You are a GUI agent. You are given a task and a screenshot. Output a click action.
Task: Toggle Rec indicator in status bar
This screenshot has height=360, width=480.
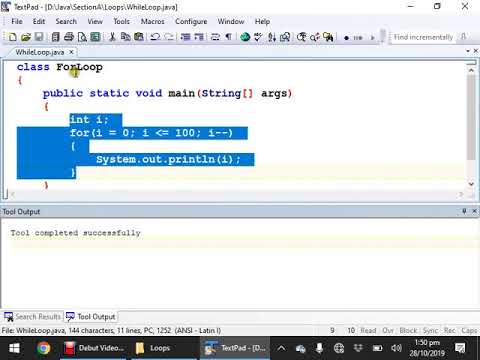(x=449, y=330)
